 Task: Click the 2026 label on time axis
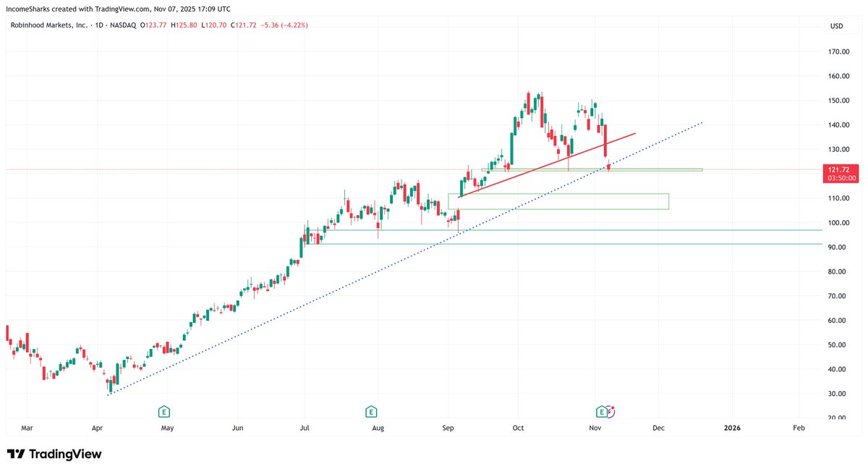732,429
